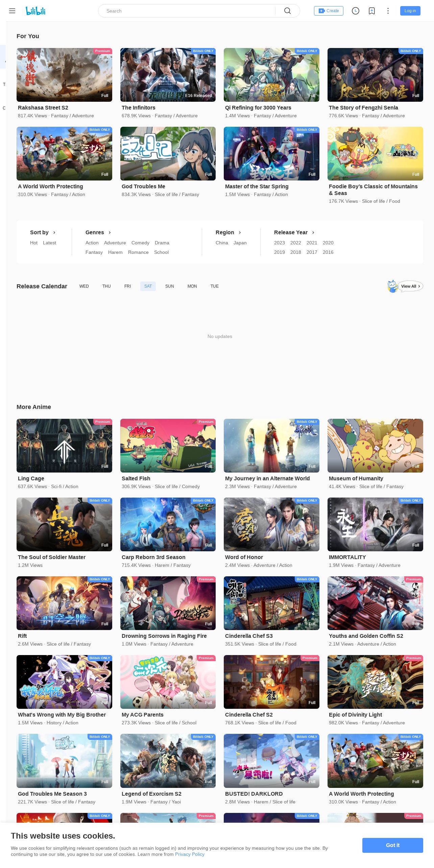The width and height of the screenshot is (434, 868).
Task: Filter by release year 2016
Action: pyautogui.click(x=328, y=252)
